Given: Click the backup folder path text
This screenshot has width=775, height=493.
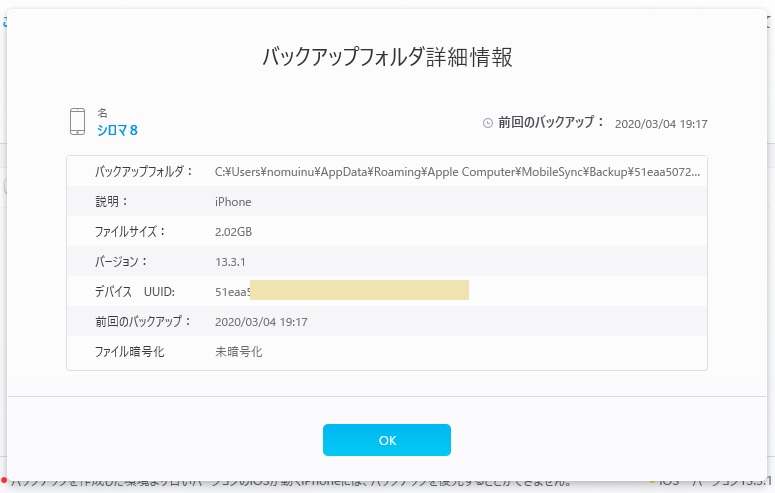Looking at the screenshot, I should point(457,172).
